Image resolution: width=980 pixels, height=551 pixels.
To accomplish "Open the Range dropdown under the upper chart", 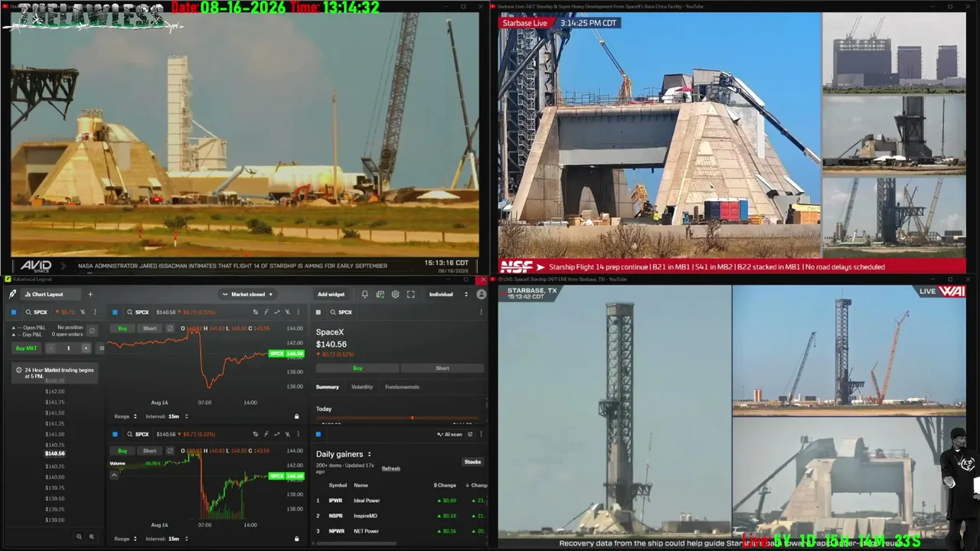I will pyautogui.click(x=126, y=416).
